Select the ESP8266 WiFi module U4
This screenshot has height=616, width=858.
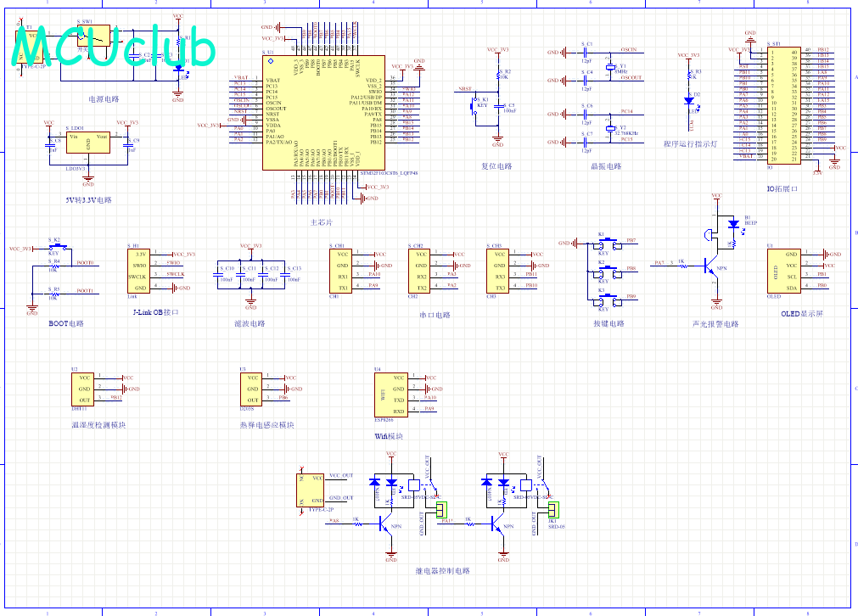390,395
